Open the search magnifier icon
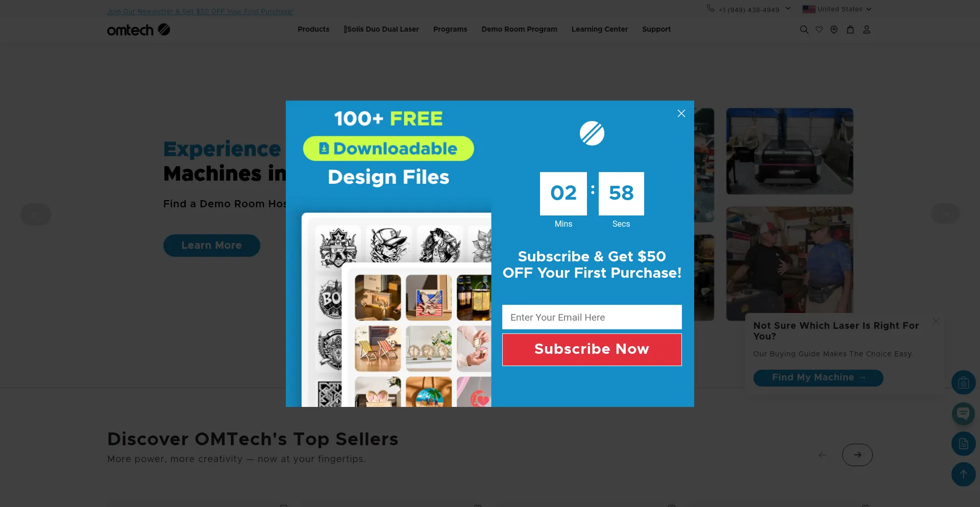 (804, 30)
